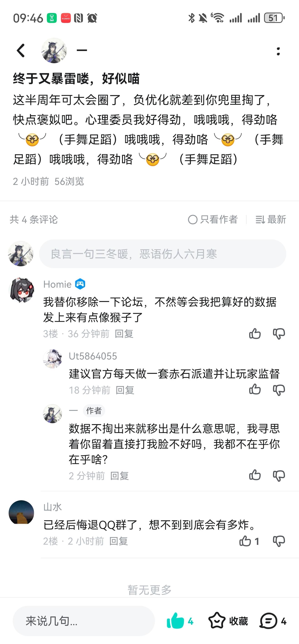This screenshot has width=299, height=644.
Task: Like Ut5864055's reply
Action: coord(255,390)
